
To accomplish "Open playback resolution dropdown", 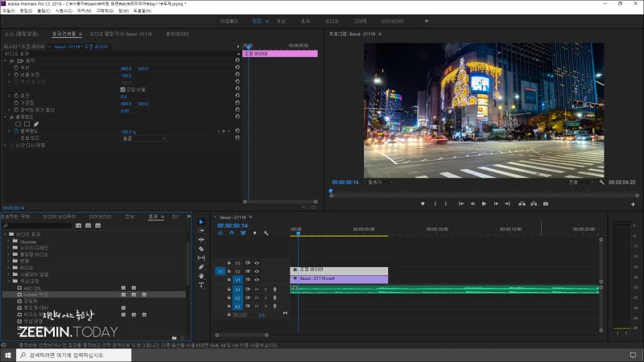I will pos(580,183).
